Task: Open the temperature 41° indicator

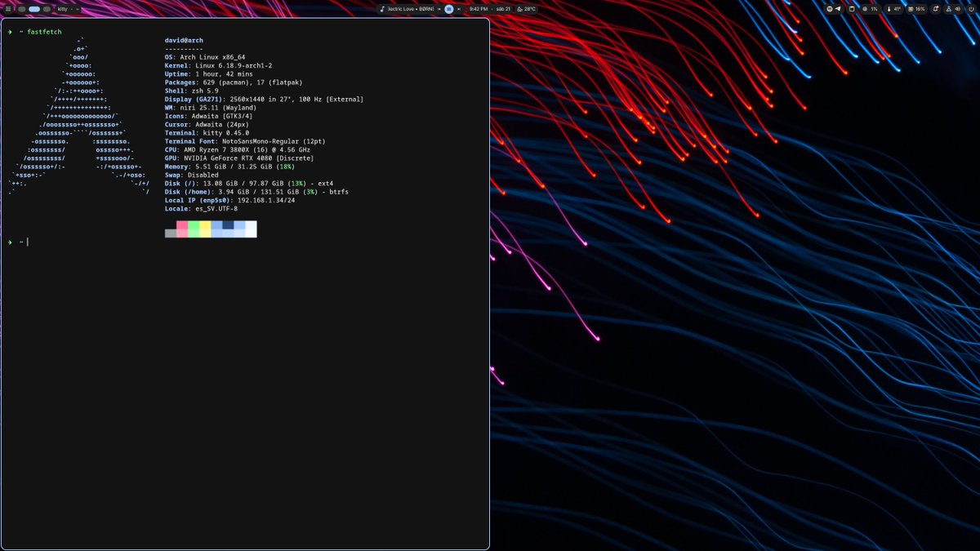Action: (x=893, y=9)
